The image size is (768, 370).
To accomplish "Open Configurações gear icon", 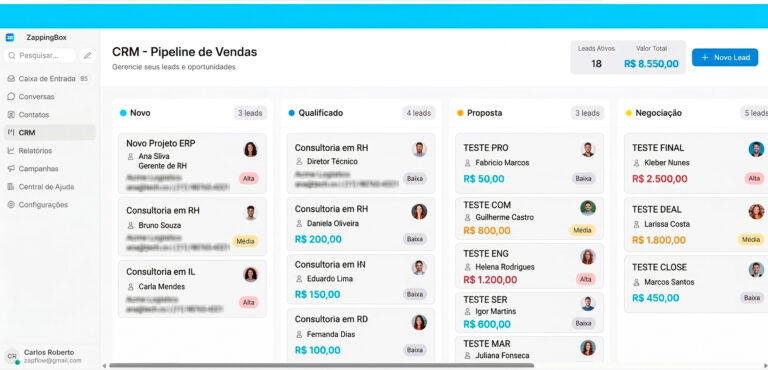I will point(11,205).
